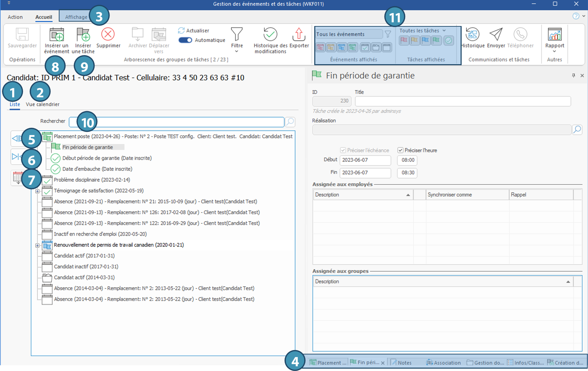Click the Insérer un événement icon

(x=56, y=35)
